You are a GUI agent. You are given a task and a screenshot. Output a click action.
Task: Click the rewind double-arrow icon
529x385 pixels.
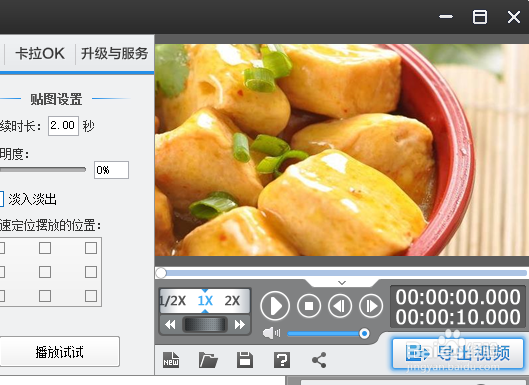click(170, 325)
